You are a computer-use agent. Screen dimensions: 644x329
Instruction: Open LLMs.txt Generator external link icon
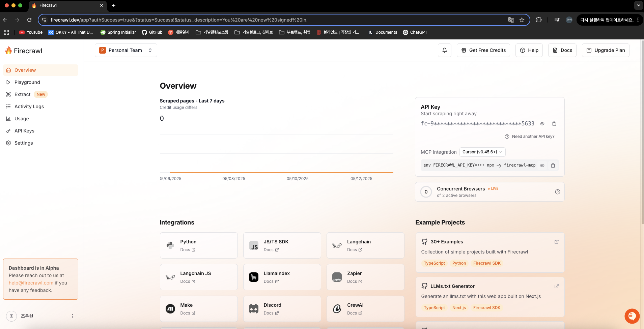click(x=557, y=286)
